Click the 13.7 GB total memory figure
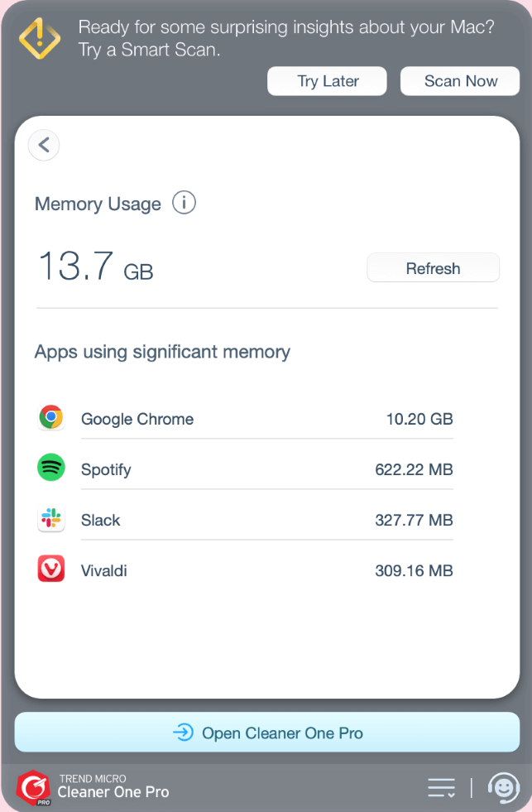The height and width of the screenshot is (812, 532). coord(96,267)
